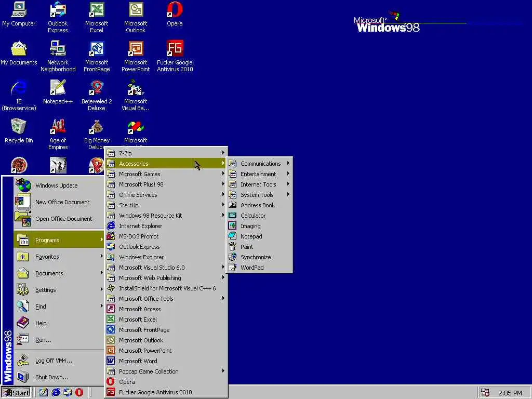The height and width of the screenshot is (399, 532).
Task: Select Microsoft Visual Basic desktop icon
Action: tap(136, 95)
